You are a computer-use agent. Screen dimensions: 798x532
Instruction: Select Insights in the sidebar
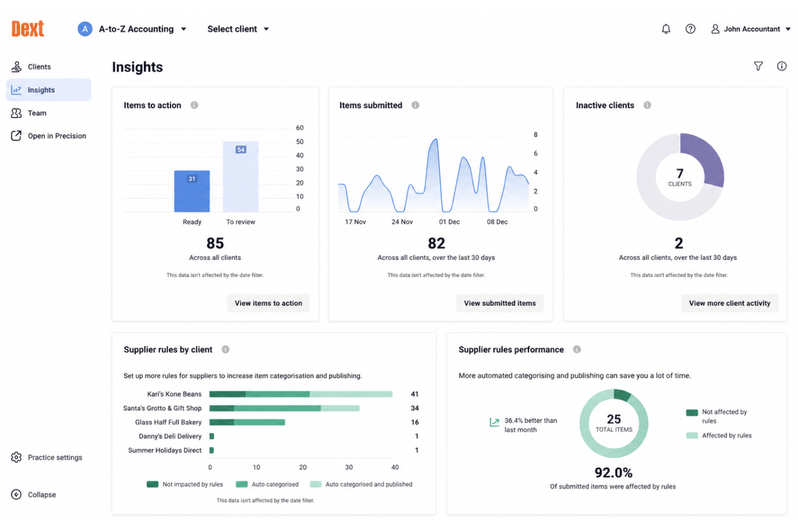pos(49,90)
